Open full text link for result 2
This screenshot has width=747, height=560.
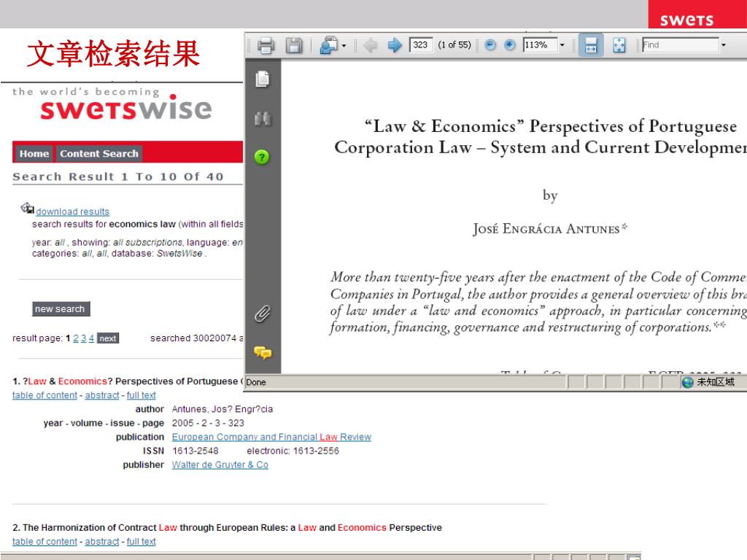[x=141, y=542]
